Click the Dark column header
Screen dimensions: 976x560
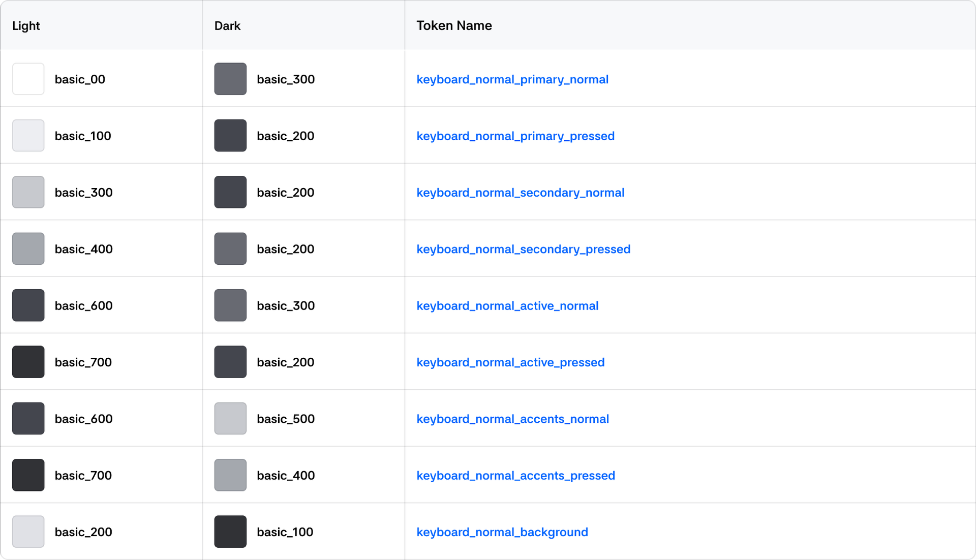pyautogui.click(x=227, y=26)
